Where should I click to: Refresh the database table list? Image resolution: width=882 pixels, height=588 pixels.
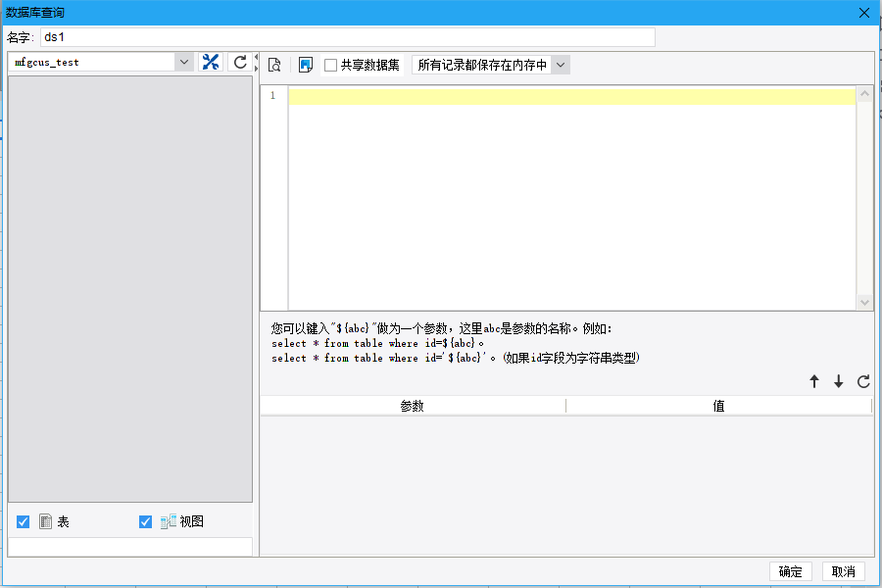pyautogui.click(x=240, y=62)
